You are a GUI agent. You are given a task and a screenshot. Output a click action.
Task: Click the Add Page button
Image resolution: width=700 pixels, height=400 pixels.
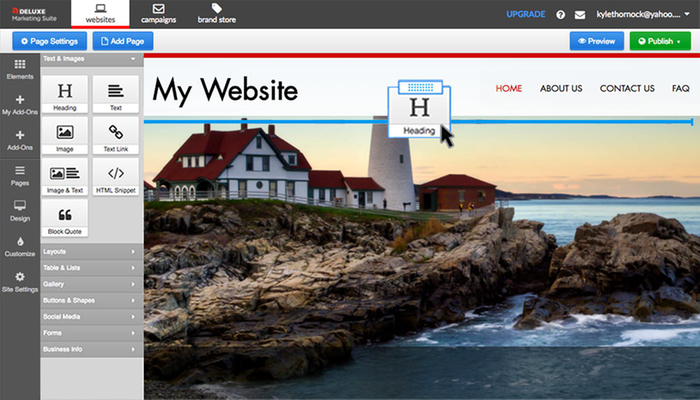coord(130,41)
